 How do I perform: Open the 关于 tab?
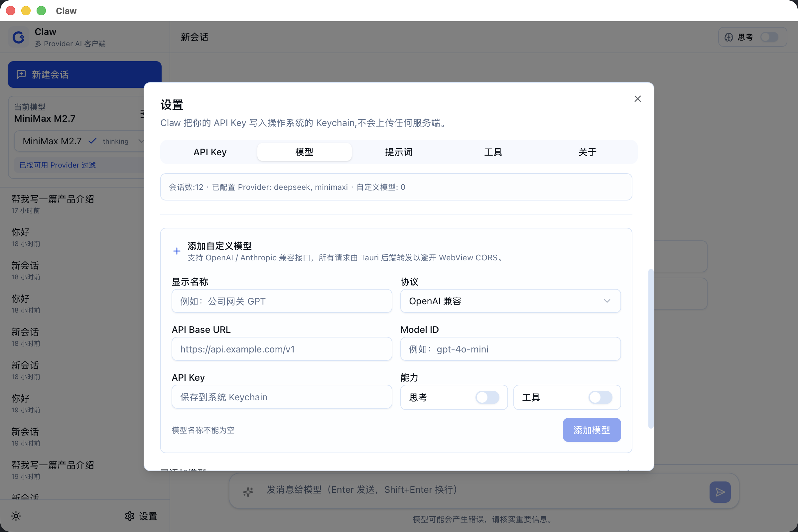[587, 152]
